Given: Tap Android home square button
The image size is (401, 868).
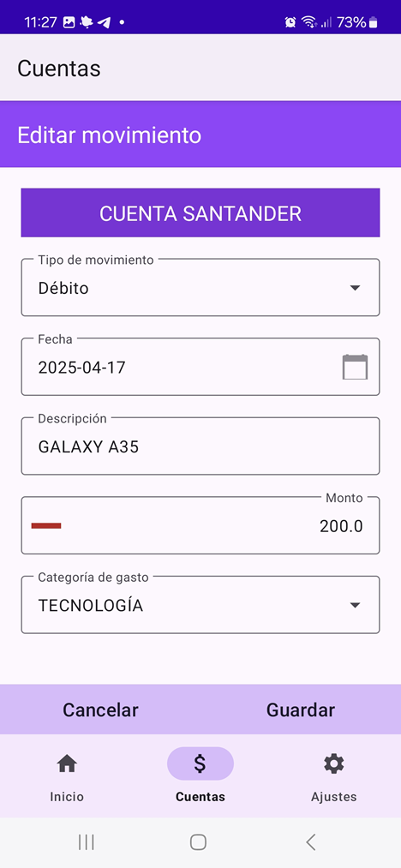Looking at the screenshot, I should (x=198, y=842).
